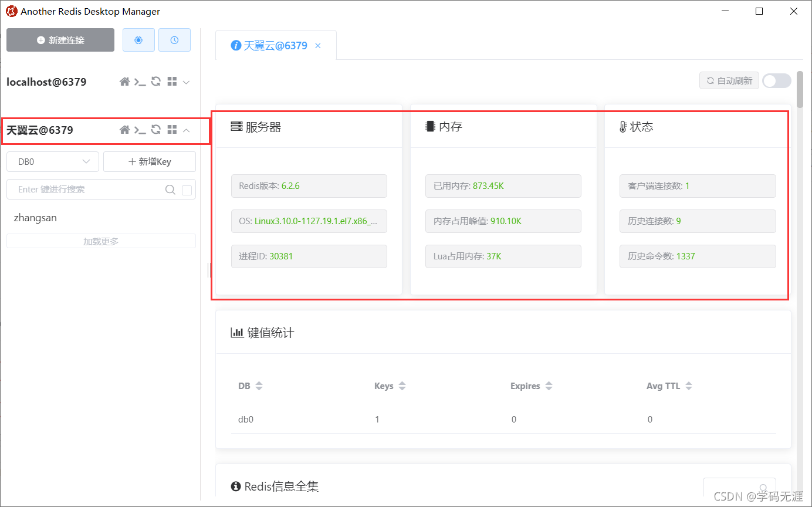Refresh the 天翼云@6379 connection
812x507 pixels.
tap(156, 130)
